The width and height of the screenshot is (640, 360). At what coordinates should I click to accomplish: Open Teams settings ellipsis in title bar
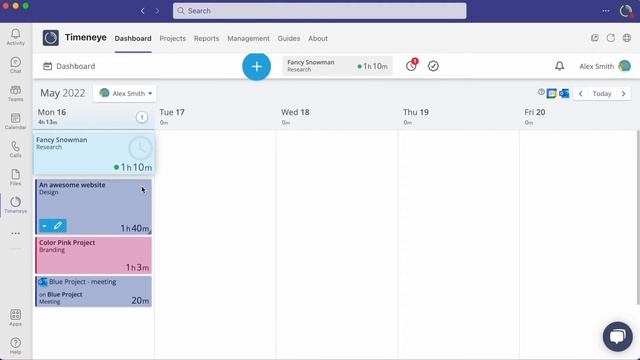[x=606, y=11]
